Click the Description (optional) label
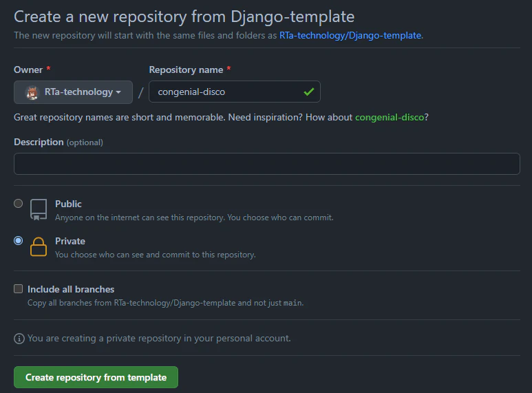This screenshot has width=532, height=393. [58, 142]
